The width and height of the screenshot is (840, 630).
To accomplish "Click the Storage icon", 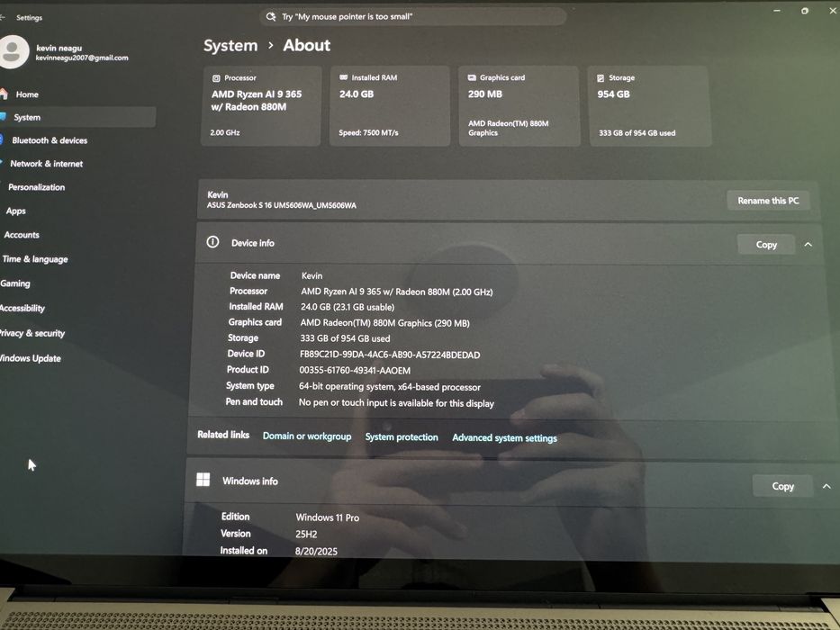I will [601, 78].
